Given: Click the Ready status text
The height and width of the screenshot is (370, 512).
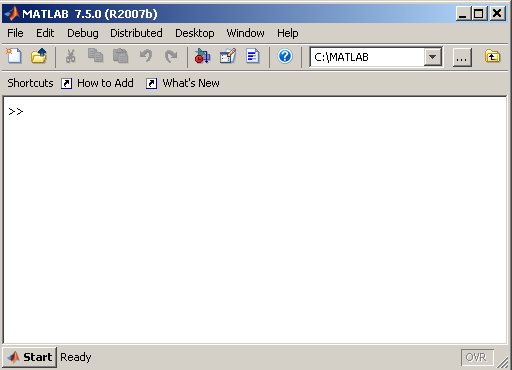Looking at the screenshot, I should click(x=76, y=357).
